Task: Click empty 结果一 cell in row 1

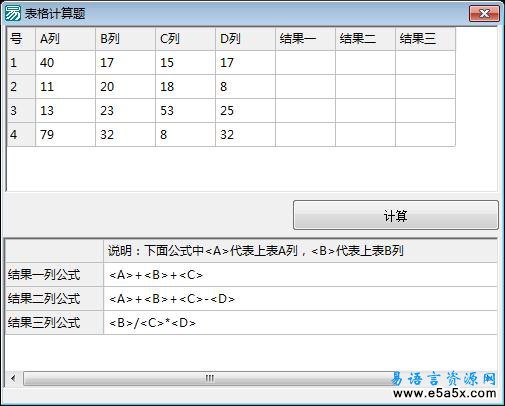Action: (305, 63)
